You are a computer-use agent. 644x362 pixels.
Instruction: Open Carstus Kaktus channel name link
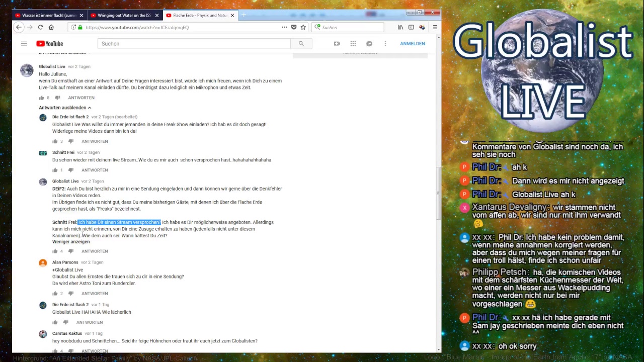point(67,333)
